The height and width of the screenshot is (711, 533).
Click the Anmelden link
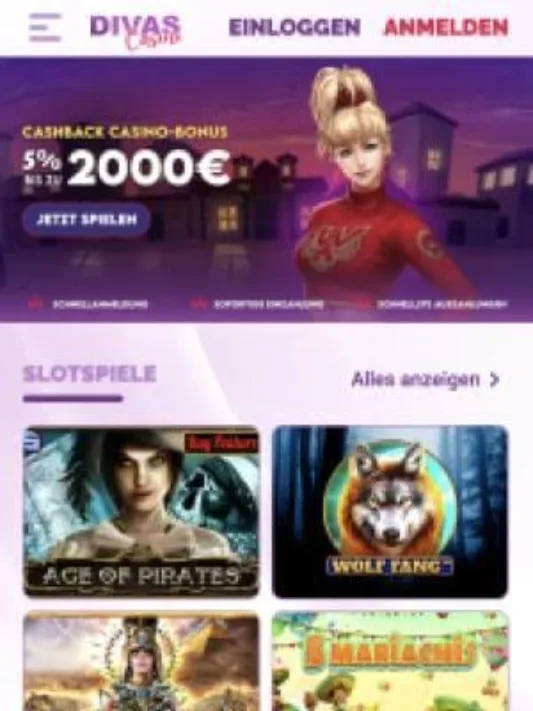point(446,27)
